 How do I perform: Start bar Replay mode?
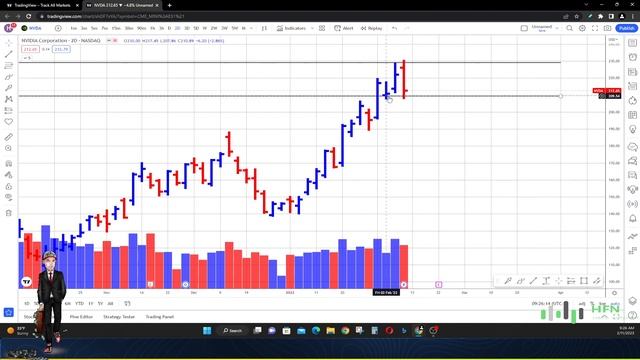pos(371,28)
